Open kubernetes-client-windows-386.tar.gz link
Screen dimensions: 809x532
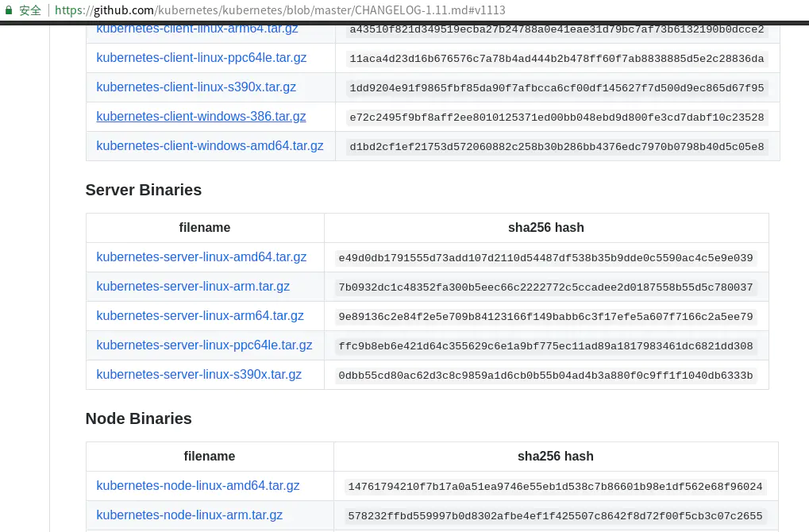click(x=201, y=117)
